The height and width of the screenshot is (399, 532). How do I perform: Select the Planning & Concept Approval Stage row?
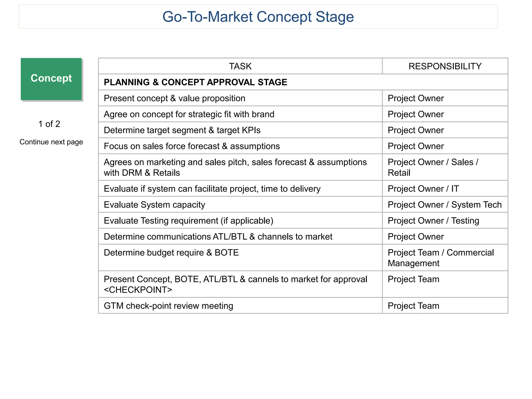[x=303, y=82]
